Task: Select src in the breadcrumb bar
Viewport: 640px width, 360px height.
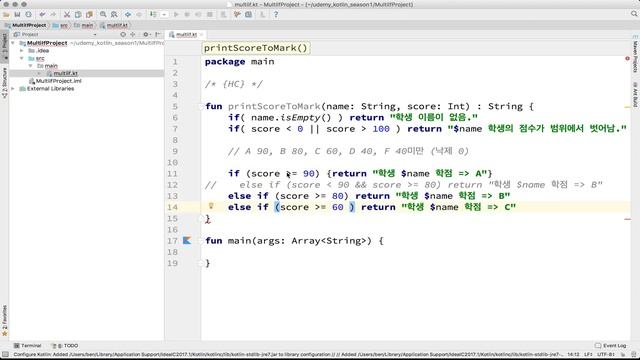Action: tap(60, 25)
